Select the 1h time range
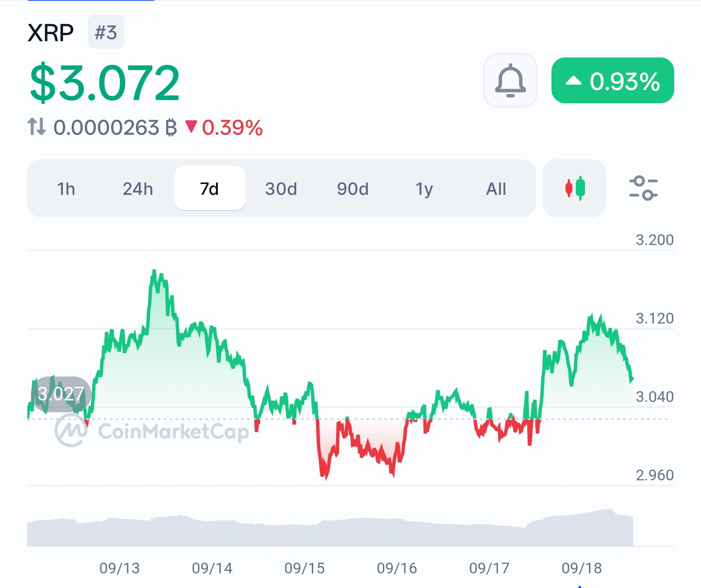 66,189
